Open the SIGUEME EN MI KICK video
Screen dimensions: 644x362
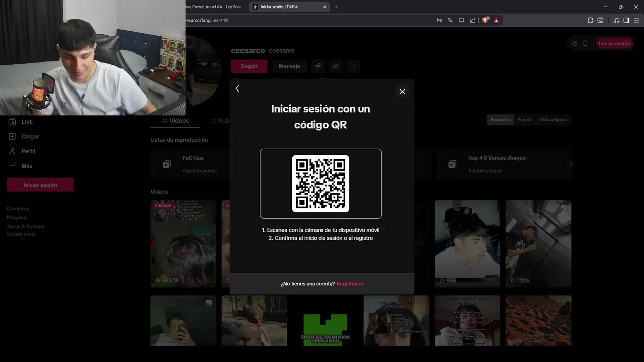pos(326,321)
